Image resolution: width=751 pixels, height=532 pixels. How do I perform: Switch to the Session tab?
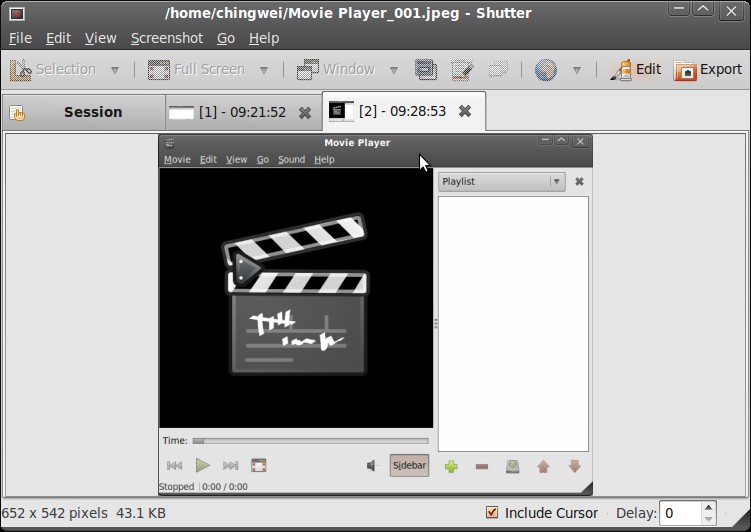coord(84,112)
